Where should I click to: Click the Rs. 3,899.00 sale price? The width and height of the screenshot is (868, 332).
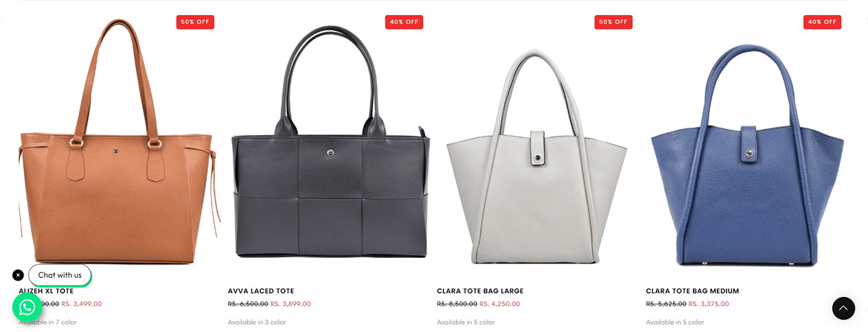tap(290, 304)
